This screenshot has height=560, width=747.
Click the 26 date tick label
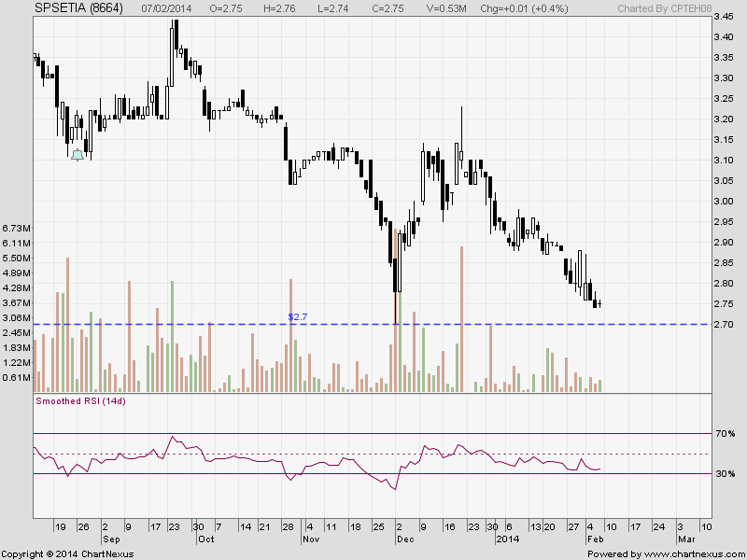click(84, 527)
